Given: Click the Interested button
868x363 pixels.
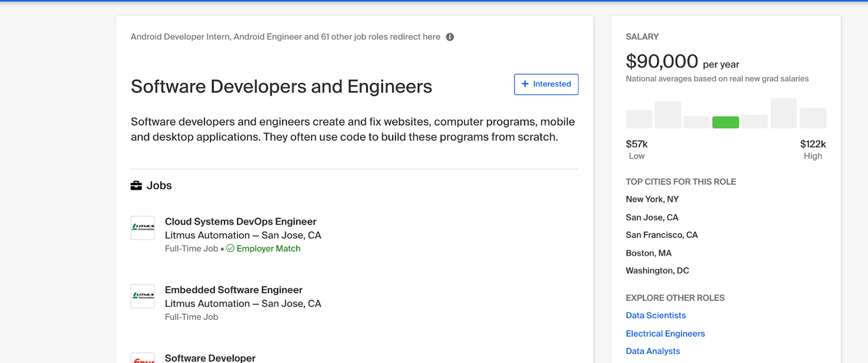Looking at the screenshot, I should [x=546, y=84].
